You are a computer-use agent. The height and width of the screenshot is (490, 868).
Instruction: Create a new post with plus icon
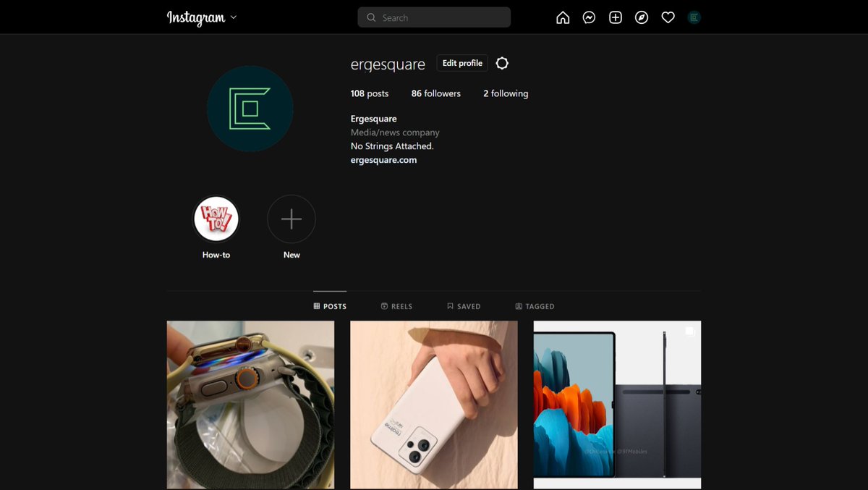click(616, 17)
